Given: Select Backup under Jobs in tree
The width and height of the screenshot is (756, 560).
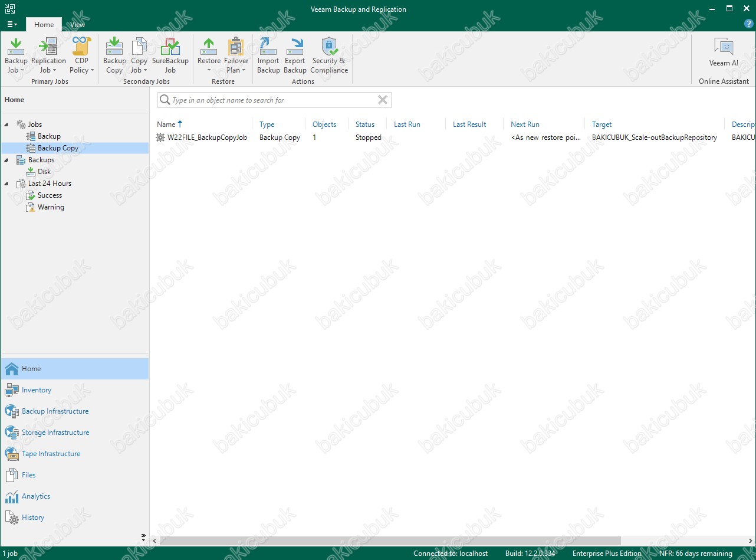Looking at the screenshot, I should pyautogui.click(x=49, y=136).
